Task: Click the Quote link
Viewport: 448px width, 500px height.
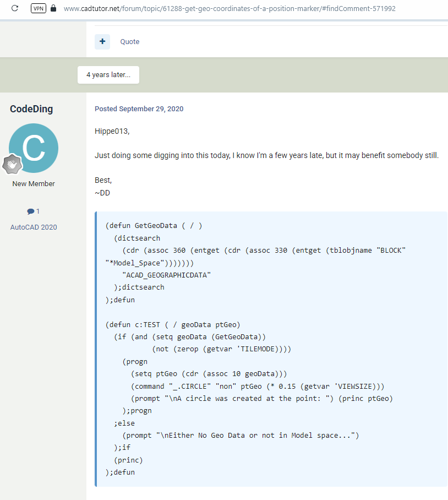Action: [130, 41]
